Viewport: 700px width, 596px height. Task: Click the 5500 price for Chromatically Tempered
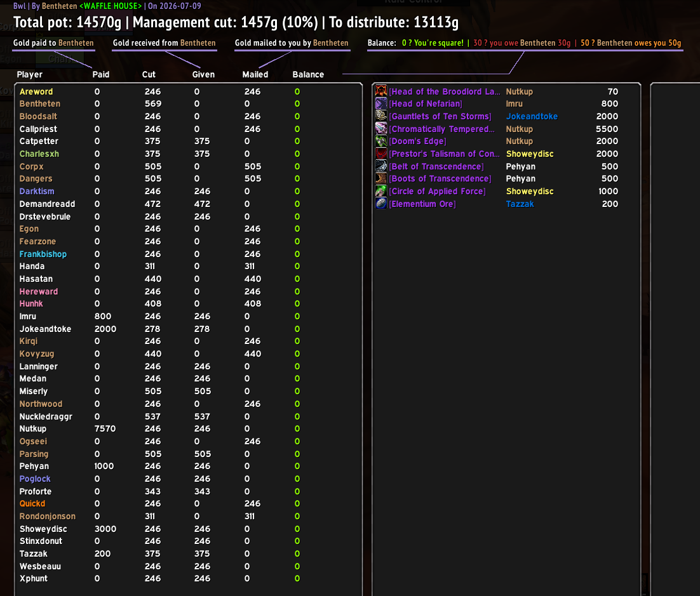coord(607,129)
